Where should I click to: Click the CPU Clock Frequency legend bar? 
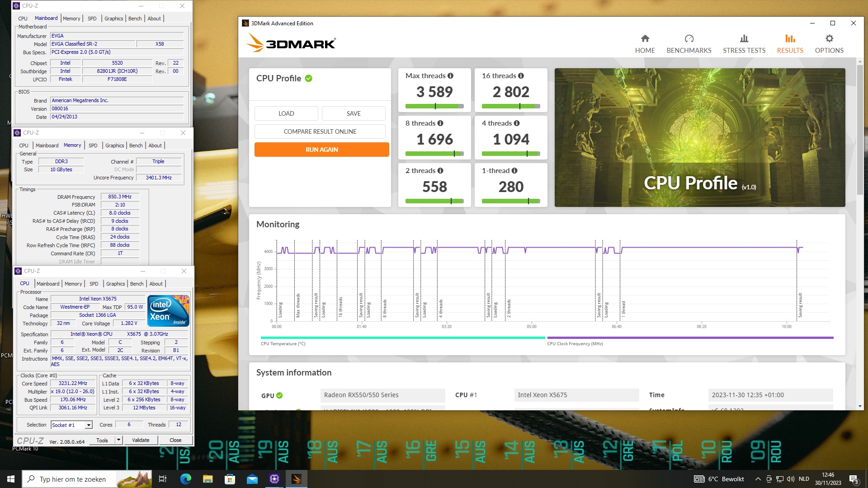point(690,338)
